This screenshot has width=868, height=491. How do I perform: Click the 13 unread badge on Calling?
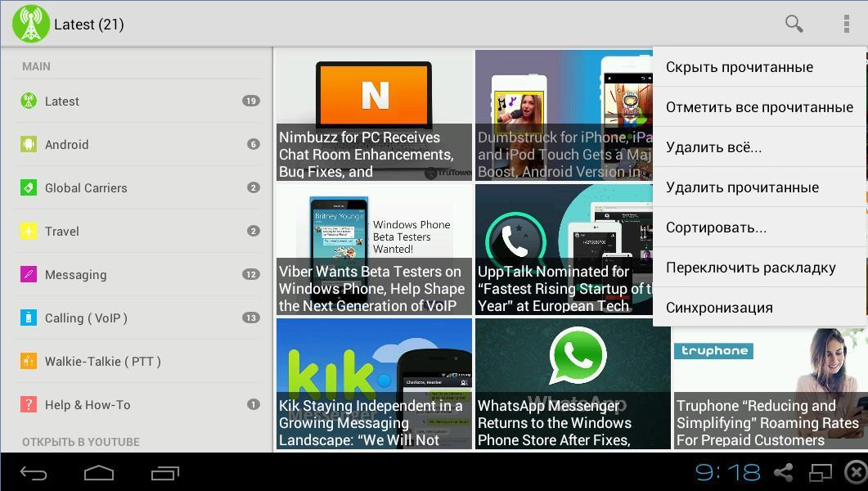251,318
